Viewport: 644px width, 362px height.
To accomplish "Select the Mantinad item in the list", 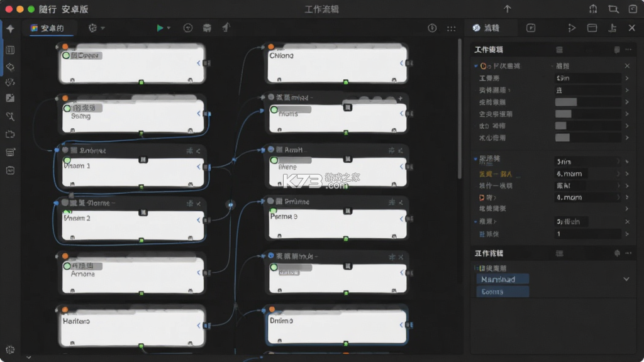I will 502,280.
